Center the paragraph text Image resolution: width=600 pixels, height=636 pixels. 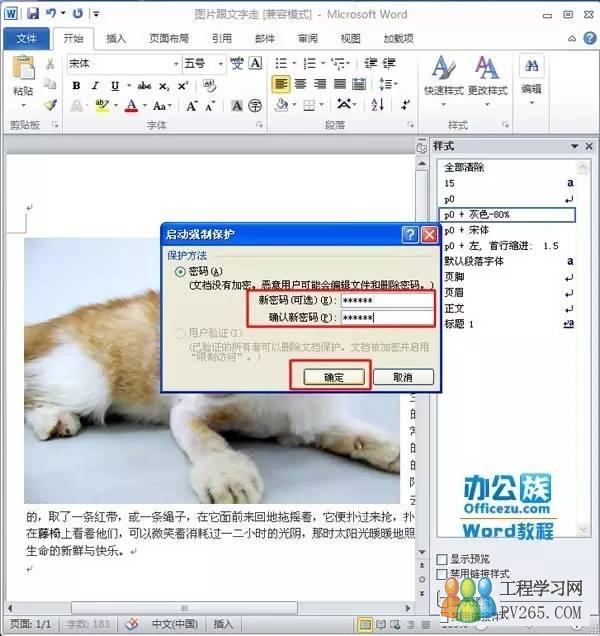coord(301,84)
